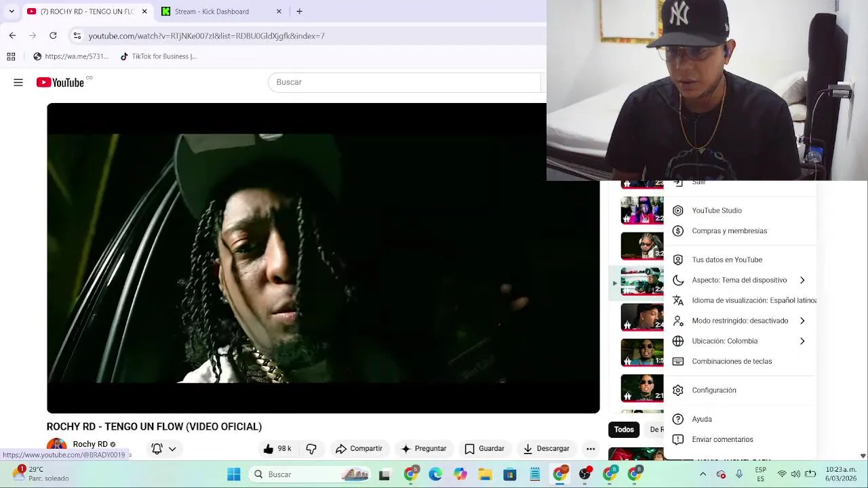Open site information icon in address bar
Image resolution: width=868 pixels, height=488 pixels.
click(77, 35)
